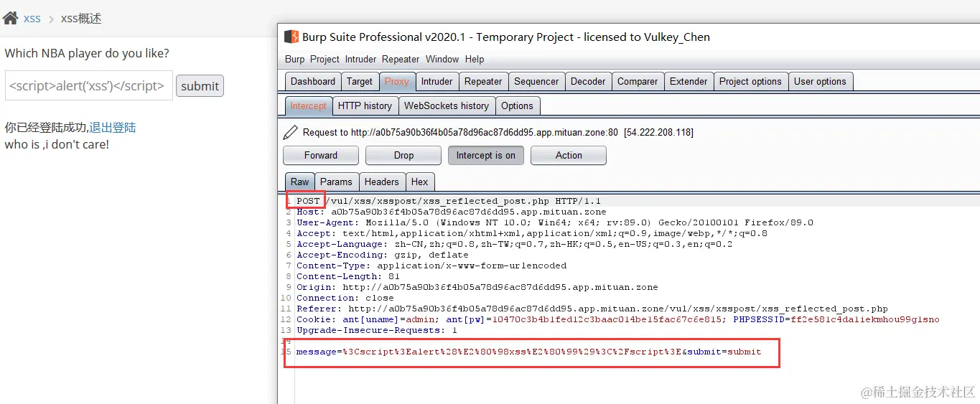Select the Proxy tab
Image resolution: width=980 pixels, height=404 pixels.
pos(396,81)
